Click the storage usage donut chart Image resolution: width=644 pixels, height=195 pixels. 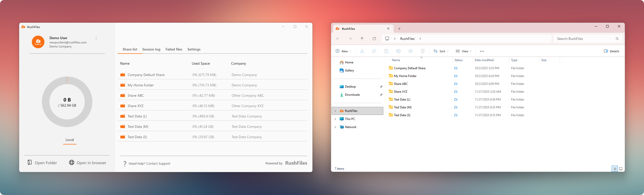click(67, 102)
